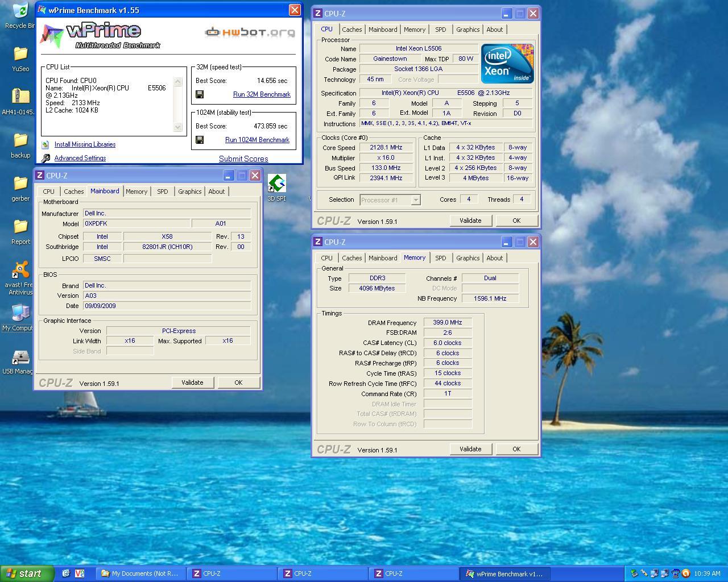Click the NB Frequency value 1596.1 MHz
This screenshot has width=728, height=582.
[x=490, y=298]
